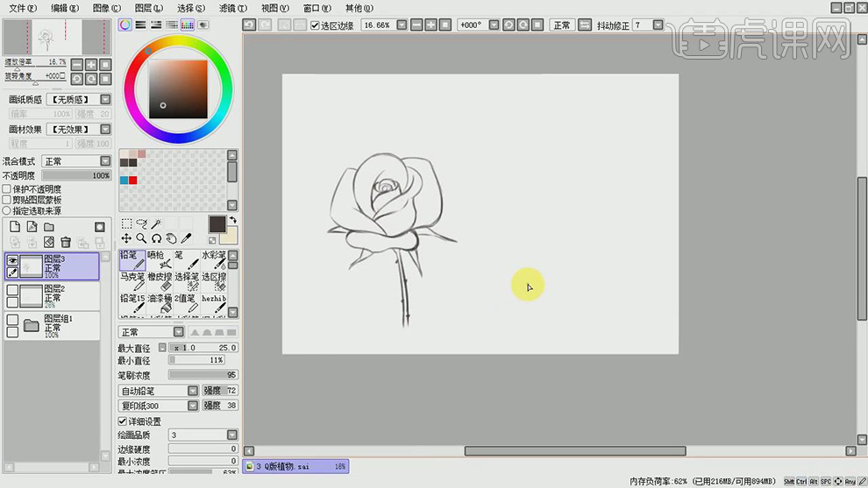Hide 图层3 using its eye icon
This screenshot has height=488, width=868.
[13, 260]
